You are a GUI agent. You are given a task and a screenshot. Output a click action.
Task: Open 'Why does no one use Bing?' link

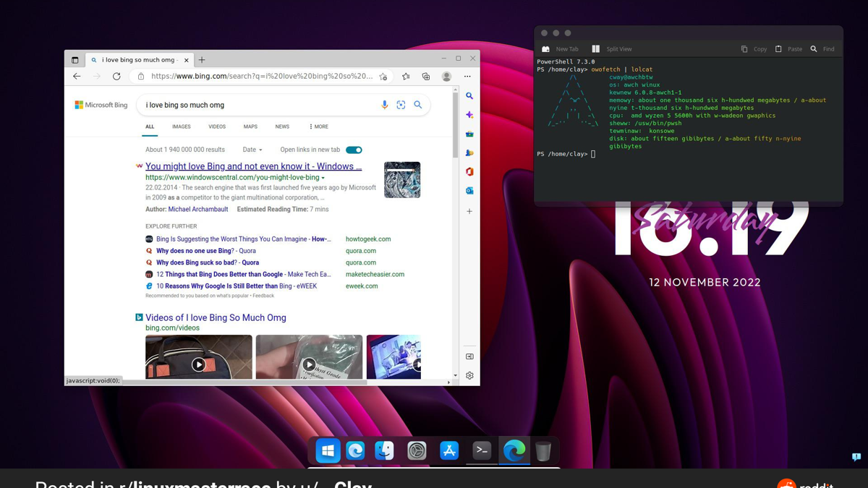206,251
